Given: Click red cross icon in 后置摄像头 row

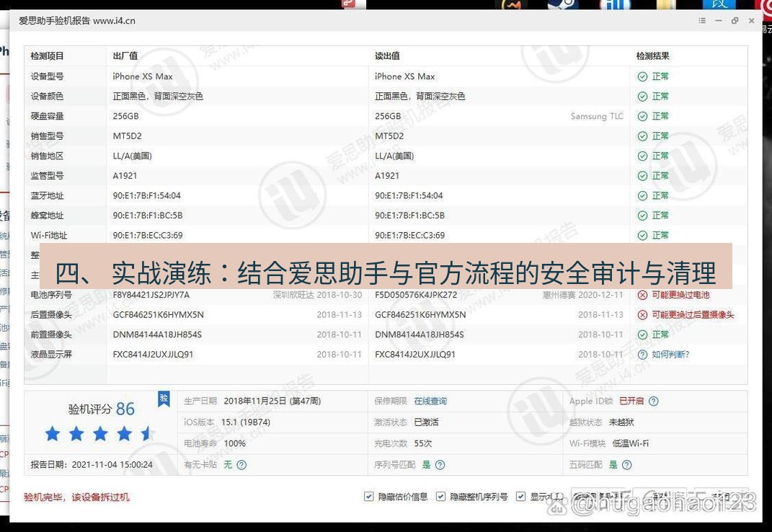Looking at the screenshot, I should (x=642, y=315).
